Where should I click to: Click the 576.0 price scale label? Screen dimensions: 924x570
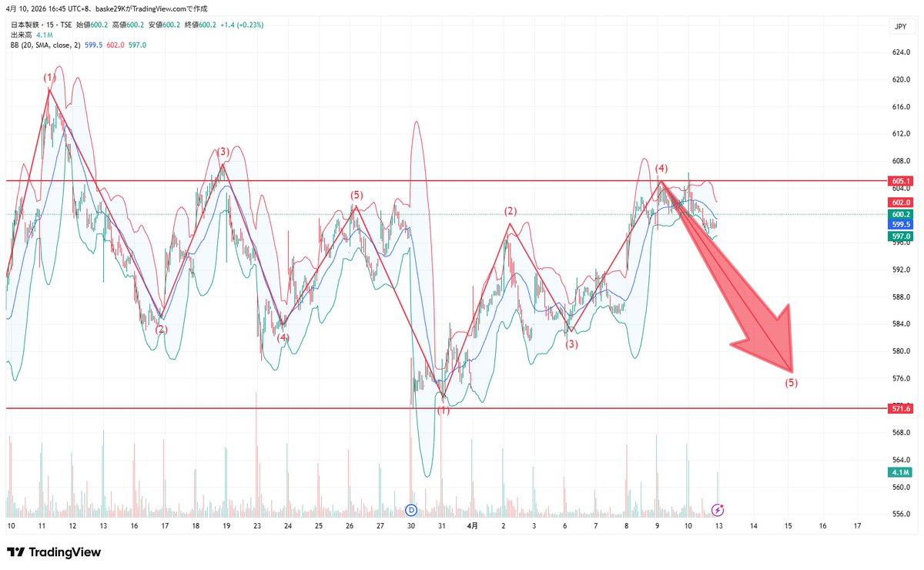[902, 378]
